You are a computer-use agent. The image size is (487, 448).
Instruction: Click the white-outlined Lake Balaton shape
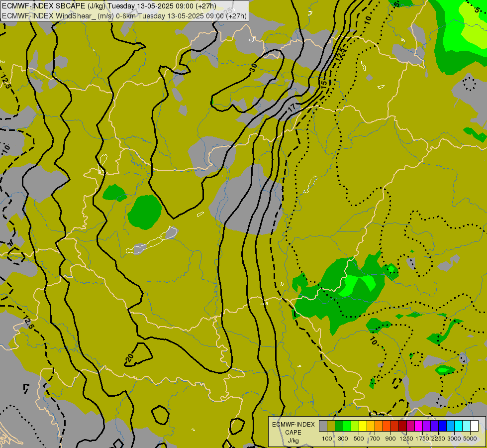[152, 240]
